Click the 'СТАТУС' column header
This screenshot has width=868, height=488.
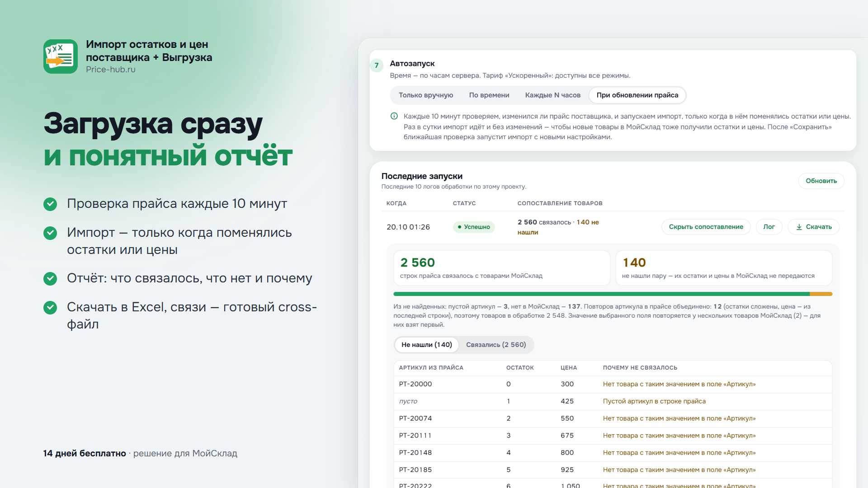[464, 203]
